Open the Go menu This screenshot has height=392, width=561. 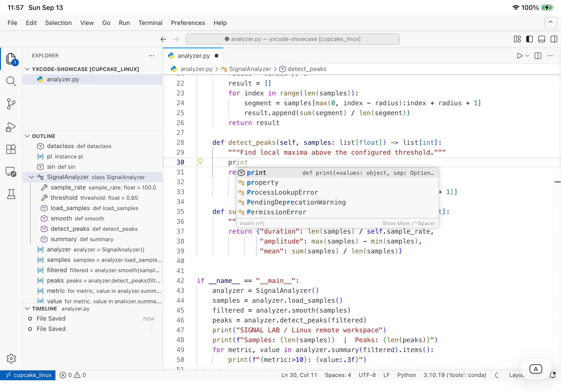(106, 23)
